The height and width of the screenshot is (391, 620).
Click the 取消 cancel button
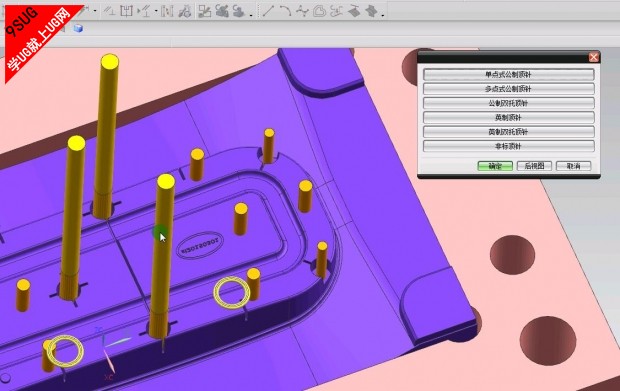[573, 166]
